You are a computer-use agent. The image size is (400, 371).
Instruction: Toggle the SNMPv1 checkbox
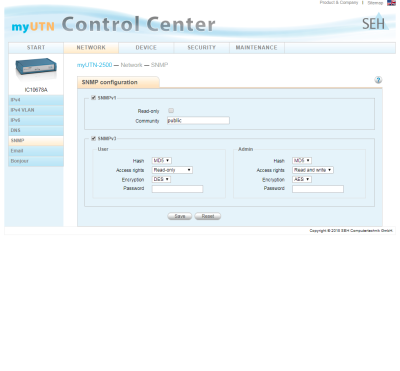pyautogui.click(x=94, y=98)
